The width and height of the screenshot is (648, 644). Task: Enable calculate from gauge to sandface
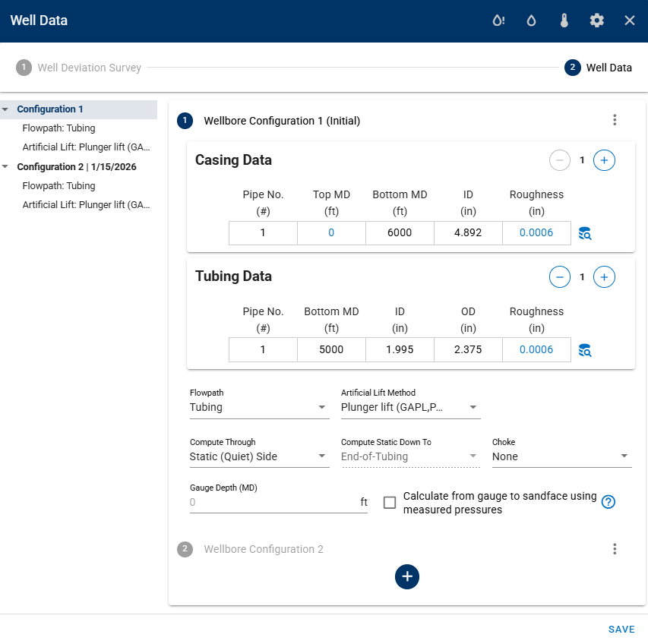390,503
